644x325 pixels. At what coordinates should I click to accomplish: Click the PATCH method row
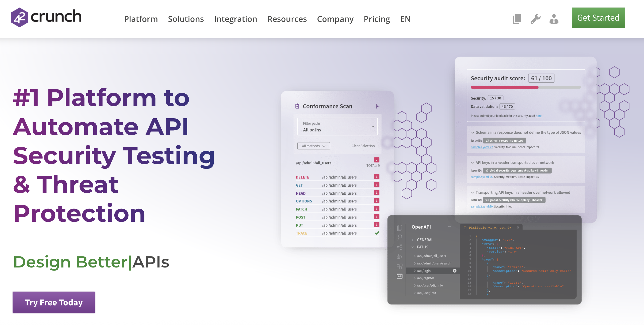(337, 209)
